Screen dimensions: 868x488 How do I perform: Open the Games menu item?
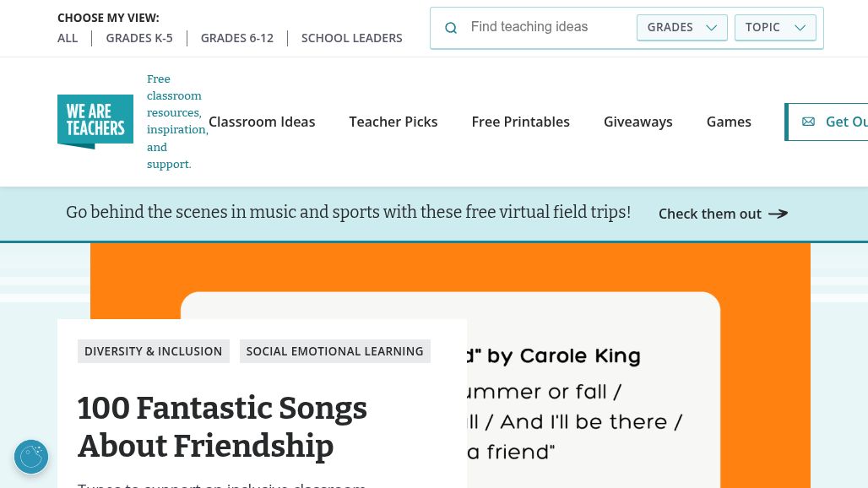[x=729, y=122]
